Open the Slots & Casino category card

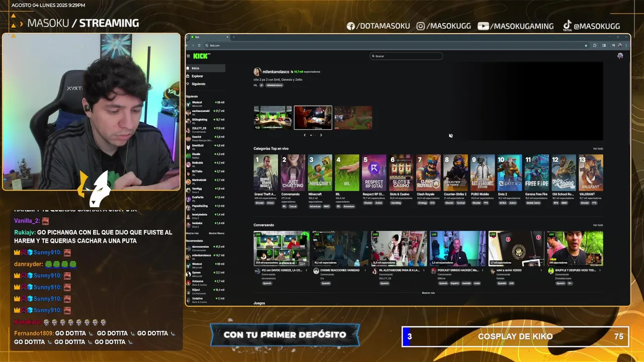click(401, 173)
